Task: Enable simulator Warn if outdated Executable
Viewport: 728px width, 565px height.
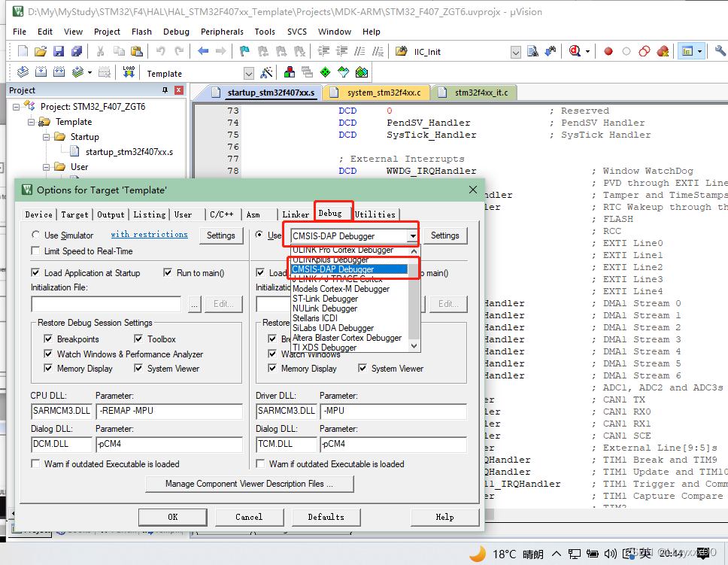Action: point(35,463)
